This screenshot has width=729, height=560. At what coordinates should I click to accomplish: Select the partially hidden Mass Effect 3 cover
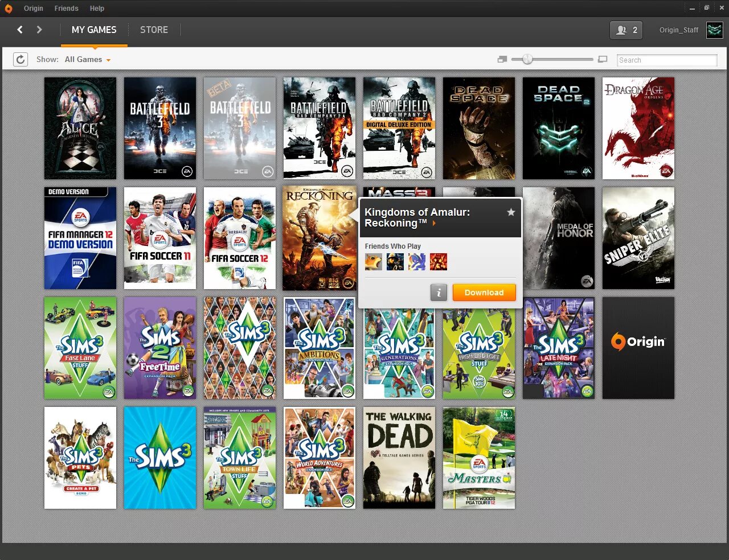399,192
